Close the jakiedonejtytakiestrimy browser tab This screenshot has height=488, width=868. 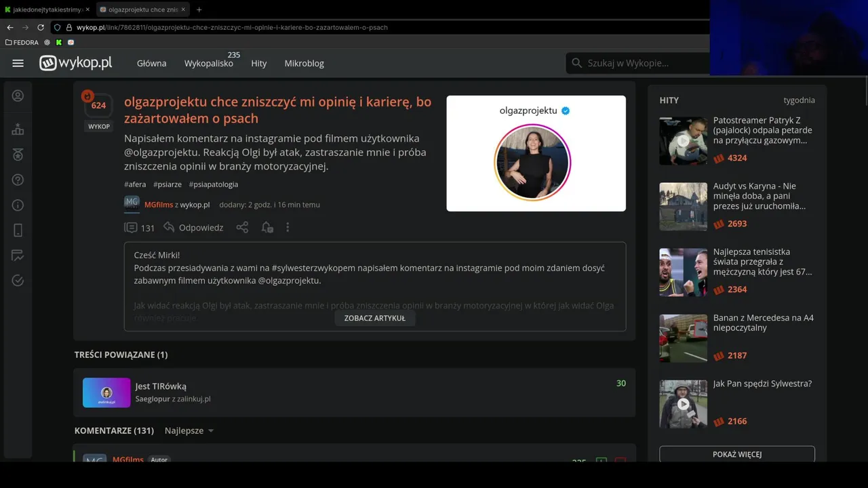click(88, 9)
